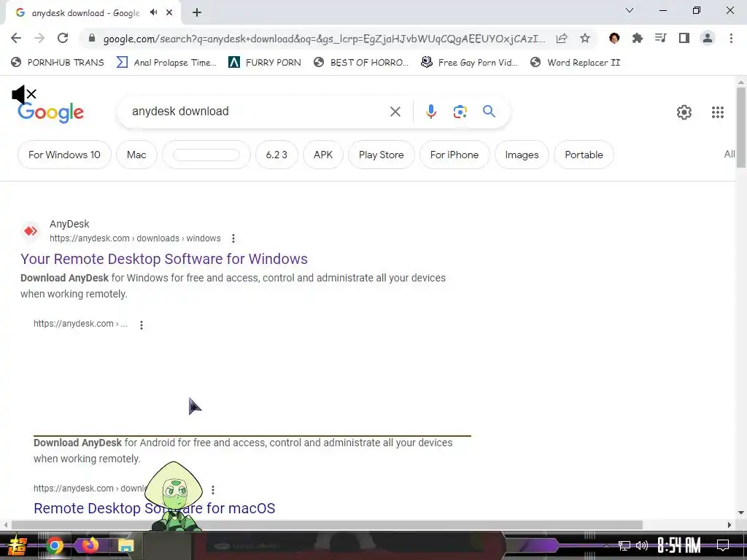The width and height of the screenshot is (747, 560).
Task: Click the scroll right arrow on the horizontal scrollbar
Action: (x=729, y=525)
